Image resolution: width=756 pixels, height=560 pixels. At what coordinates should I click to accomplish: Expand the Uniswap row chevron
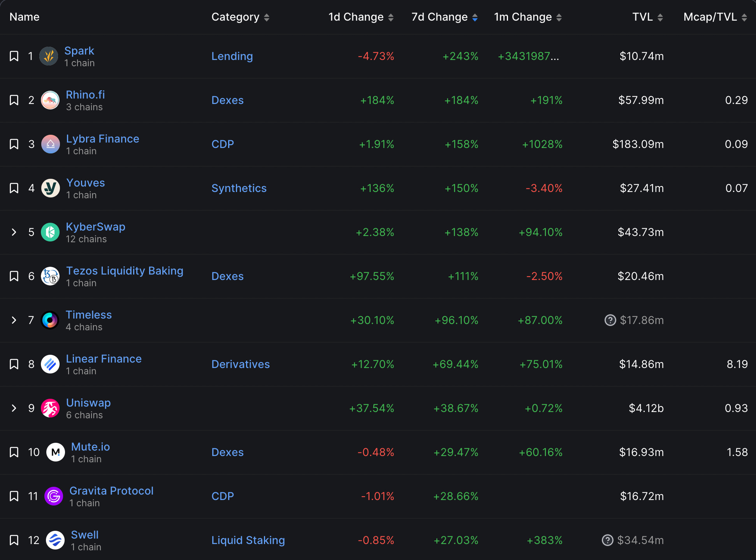coord(14,409)
